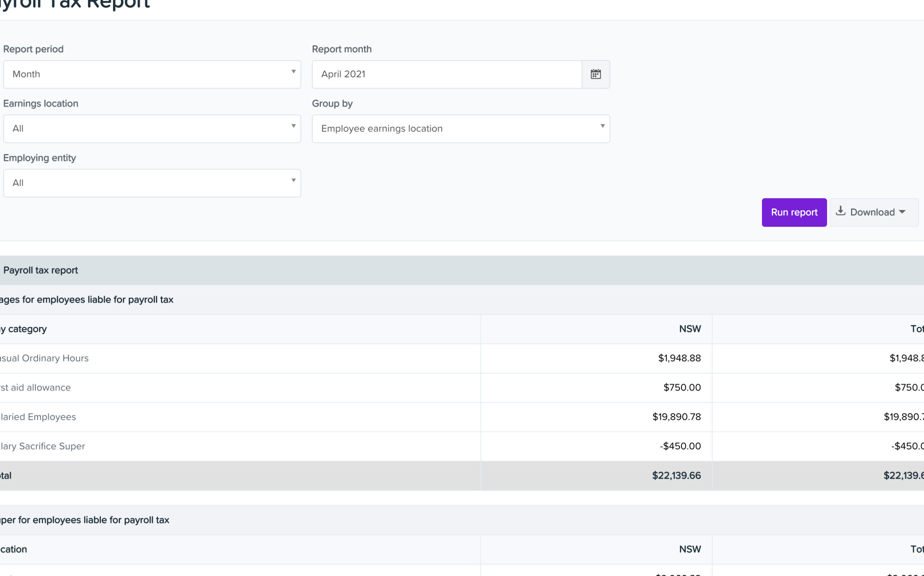Open the Report period dropdown showing Month
The image size is (924, 576).
click(x=152, y=74)
